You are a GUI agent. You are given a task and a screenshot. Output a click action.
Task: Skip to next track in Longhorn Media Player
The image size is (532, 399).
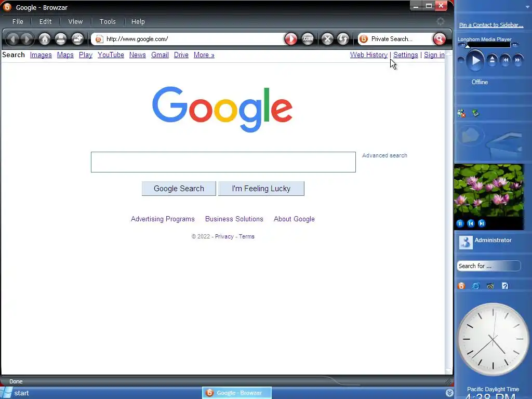pos(518,60)
